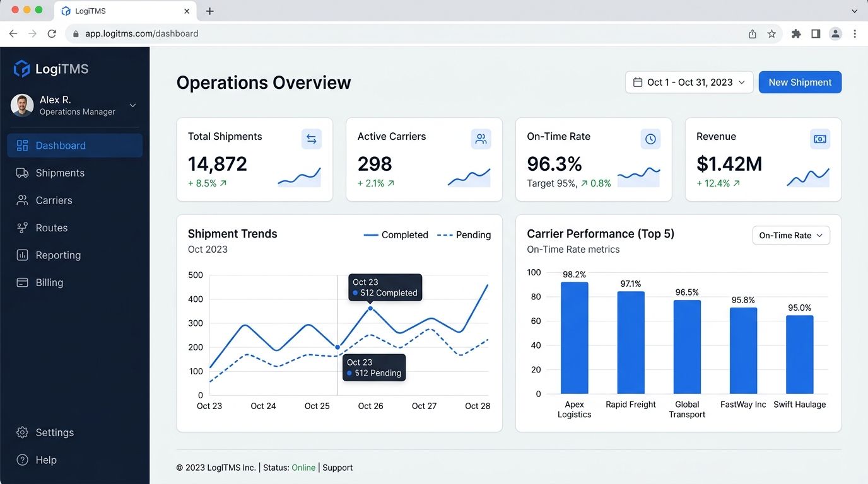The image size is (868, 484).
Task: Open the browser three-dot menu
Action: 855,34
